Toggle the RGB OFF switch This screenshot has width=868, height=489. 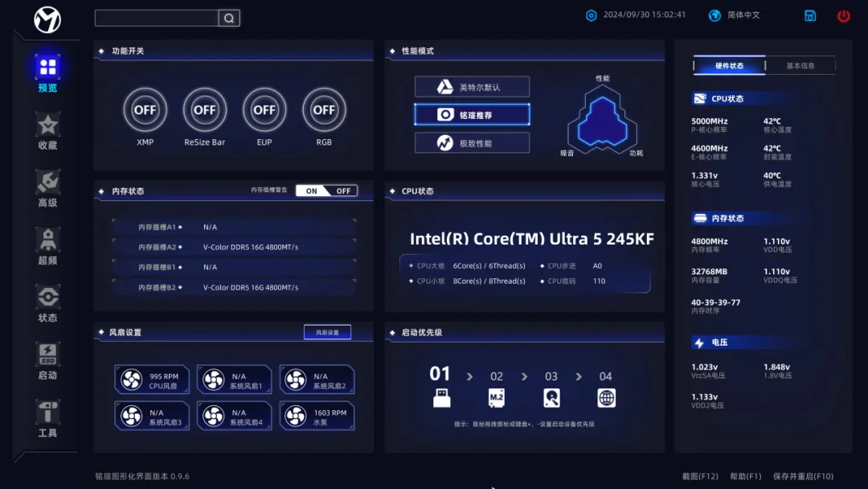click(324, 110)
